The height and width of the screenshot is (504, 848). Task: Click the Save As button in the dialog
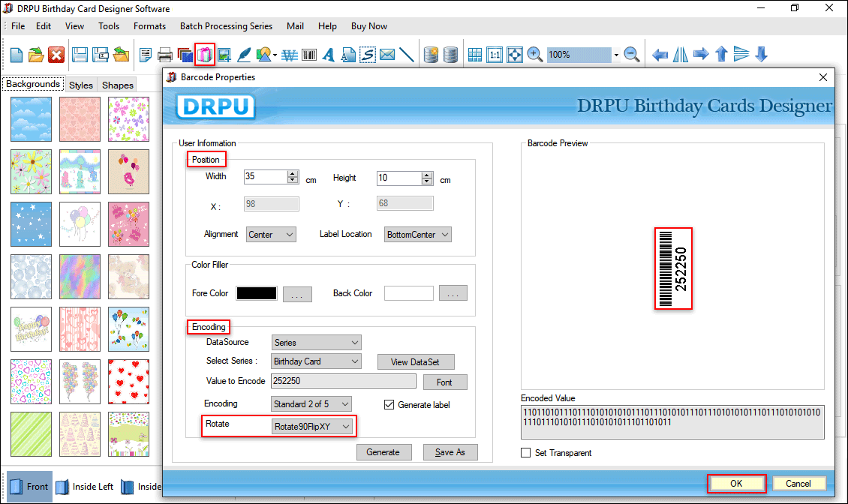[450, 452]
